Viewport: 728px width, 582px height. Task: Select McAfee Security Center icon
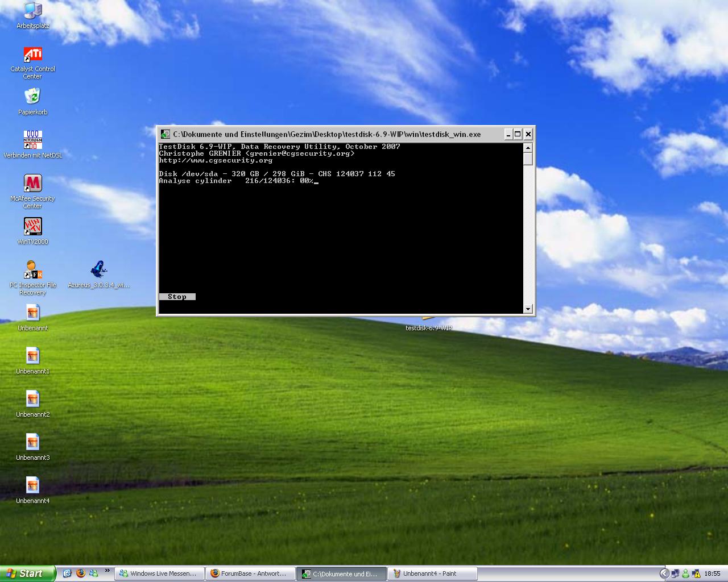tap(32, 191)
